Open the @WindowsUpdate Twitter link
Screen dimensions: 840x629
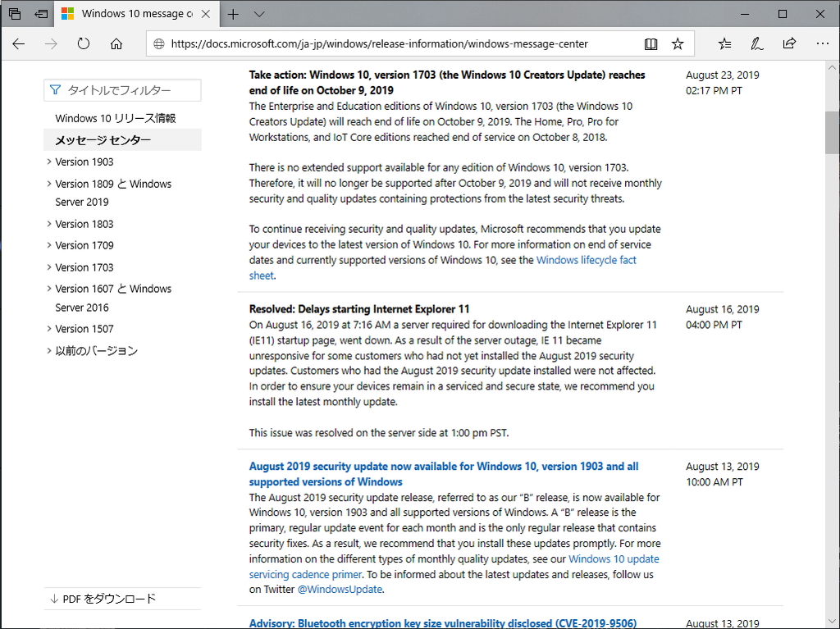[x=340, y=590]
